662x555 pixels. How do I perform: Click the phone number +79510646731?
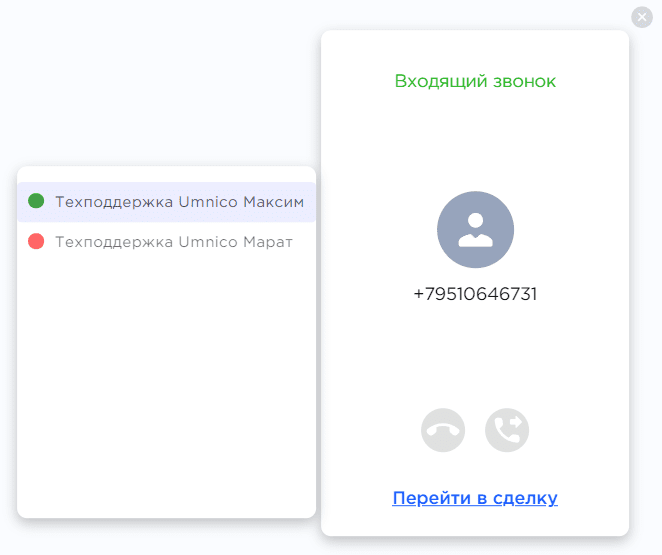(475, 294)
